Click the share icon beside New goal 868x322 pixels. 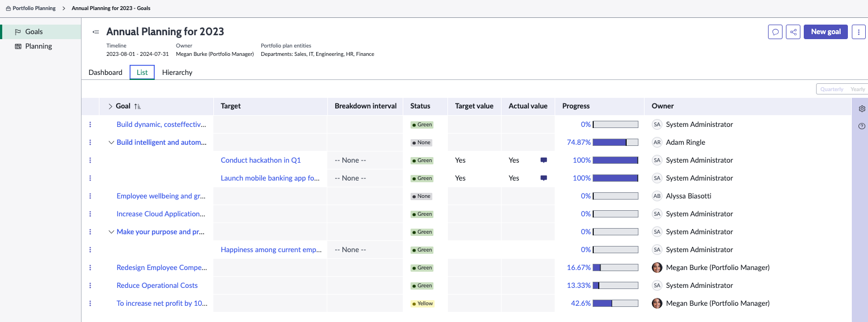793,32
